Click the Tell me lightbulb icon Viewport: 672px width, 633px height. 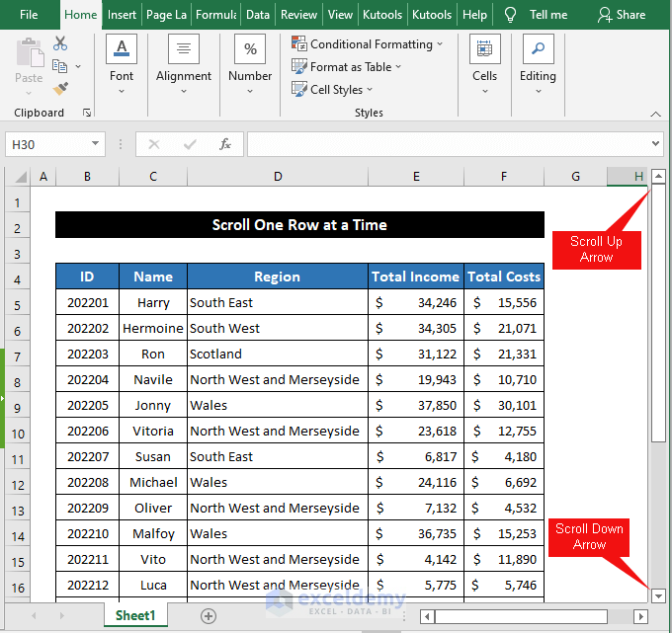[x=510, y=15]
